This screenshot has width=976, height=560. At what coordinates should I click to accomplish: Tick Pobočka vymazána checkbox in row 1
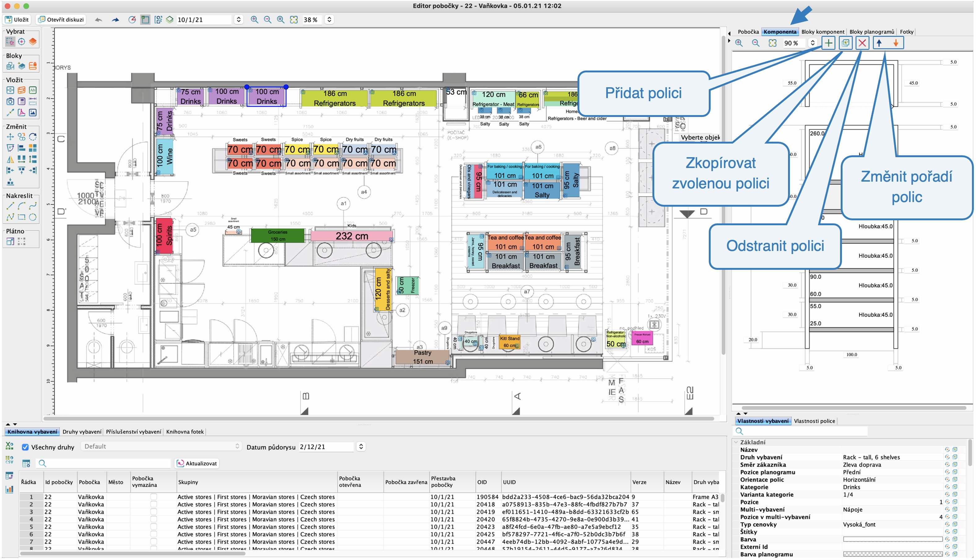coord(154,497)
